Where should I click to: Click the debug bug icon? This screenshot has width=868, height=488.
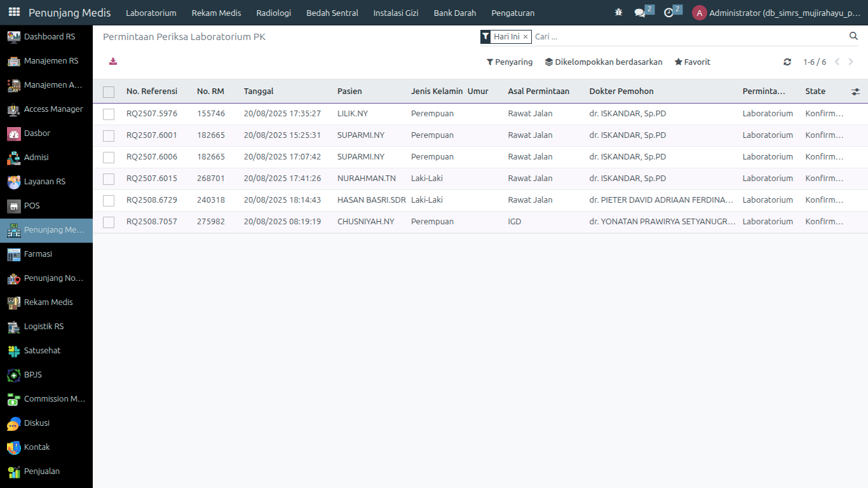coord(618,13)
